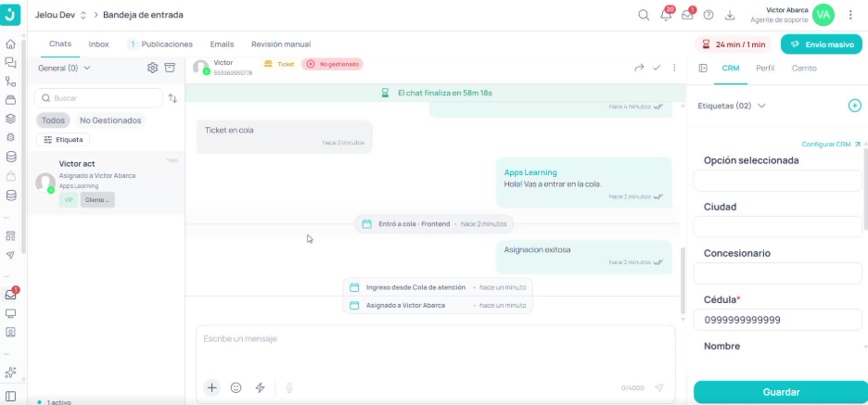Open the Revisión manual tab
The height and width of the screenshot is (405, 868).
[x=281, y=44]
